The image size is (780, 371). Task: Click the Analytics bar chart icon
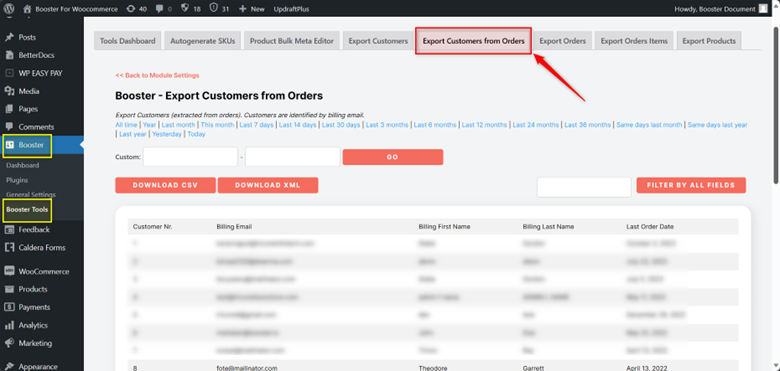(x=9, y=325)
